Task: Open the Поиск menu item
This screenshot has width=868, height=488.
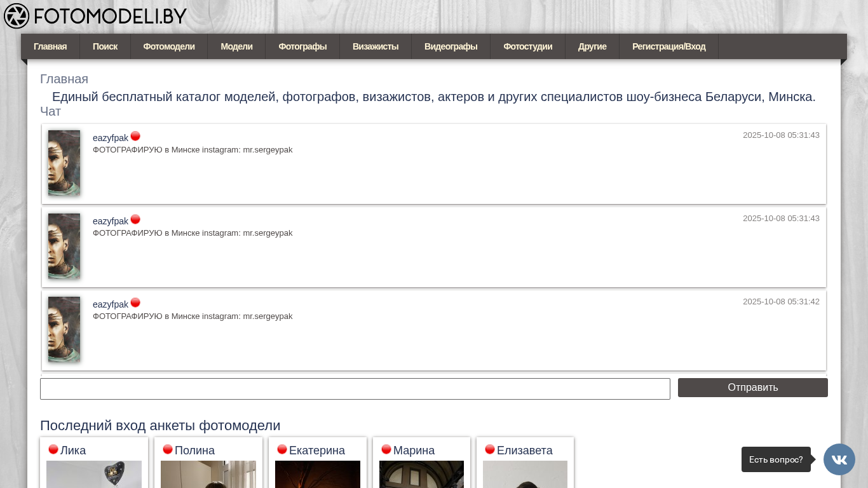Action: tap(105, 46)
